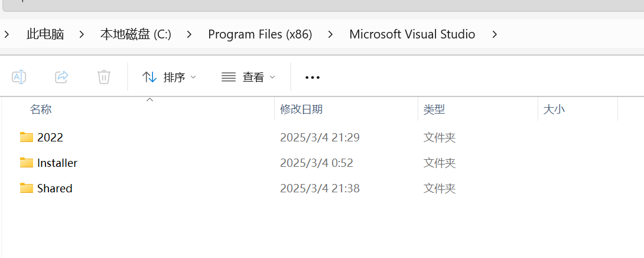The width and height of the screenshot is (644, 258).
Task: Click the share icon in toolbar
Action: [61, 77]
